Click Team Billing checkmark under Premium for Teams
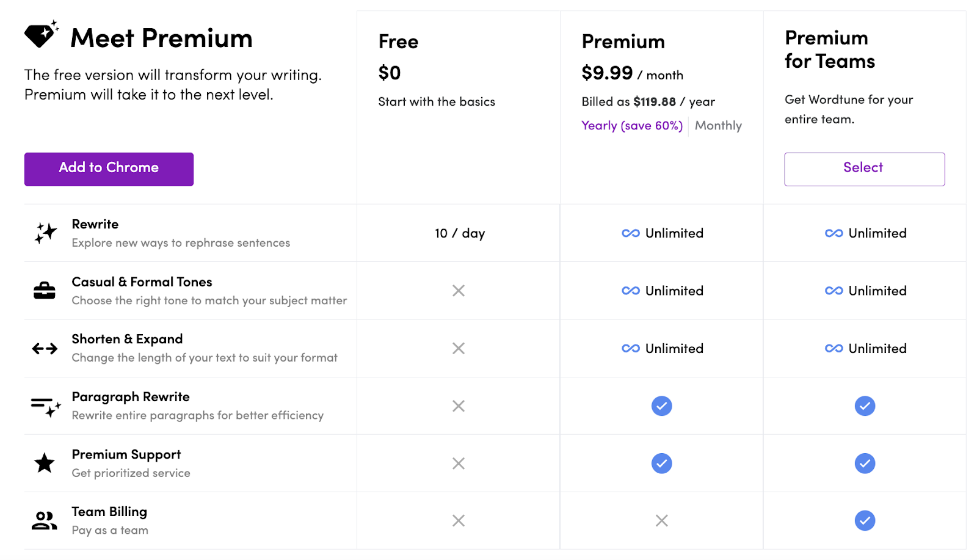 pyautogui.click(x=865, y=521)
